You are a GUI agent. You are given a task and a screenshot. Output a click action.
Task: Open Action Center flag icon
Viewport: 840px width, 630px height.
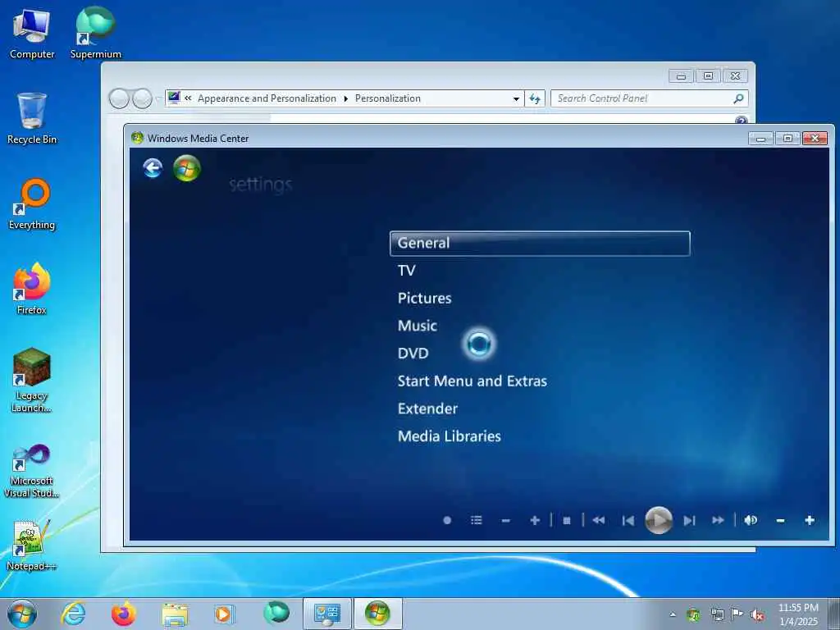pyautogui.click(x=737, y=614)
